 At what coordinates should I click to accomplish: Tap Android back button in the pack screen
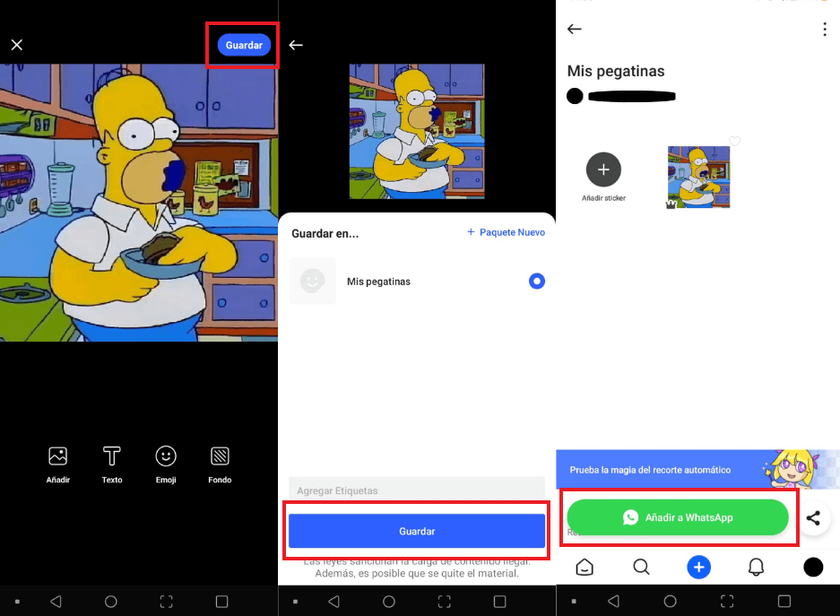click(614, 602)
